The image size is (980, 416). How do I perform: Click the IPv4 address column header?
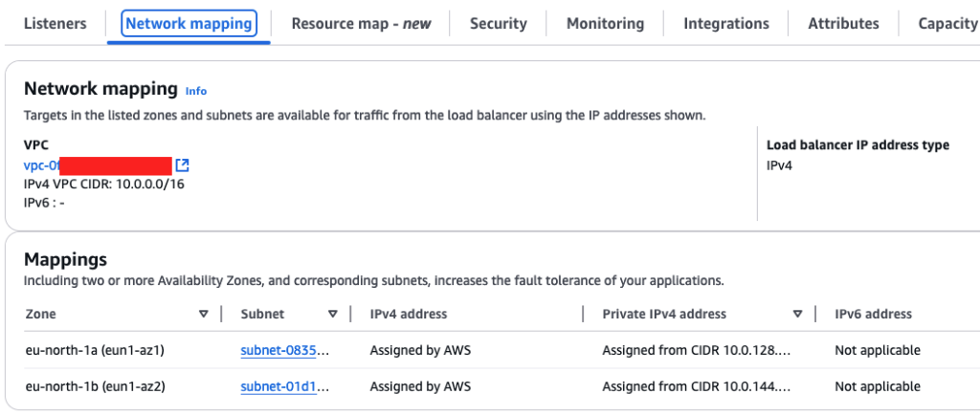pos(408,314)
